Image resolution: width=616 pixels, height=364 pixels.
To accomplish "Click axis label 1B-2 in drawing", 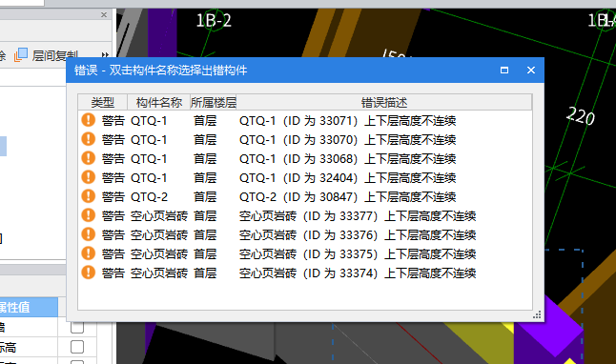I will point(214,20).
